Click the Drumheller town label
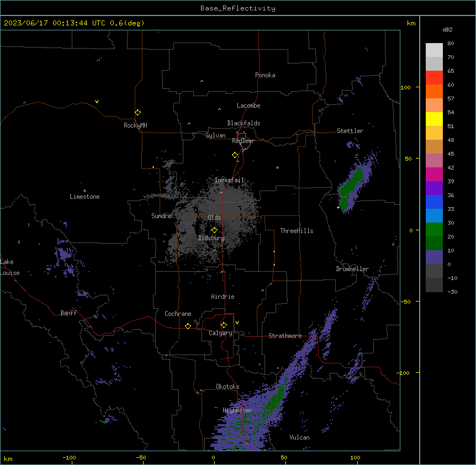The width and height of the screenshot is (476, 465). [352, 269]
